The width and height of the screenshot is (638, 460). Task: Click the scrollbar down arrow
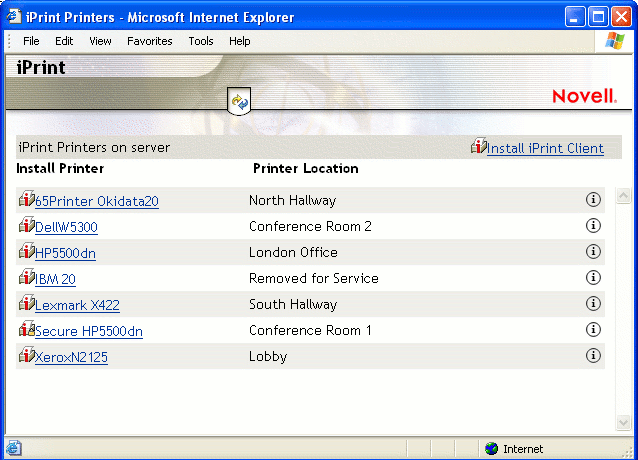[x=623, y=424]
